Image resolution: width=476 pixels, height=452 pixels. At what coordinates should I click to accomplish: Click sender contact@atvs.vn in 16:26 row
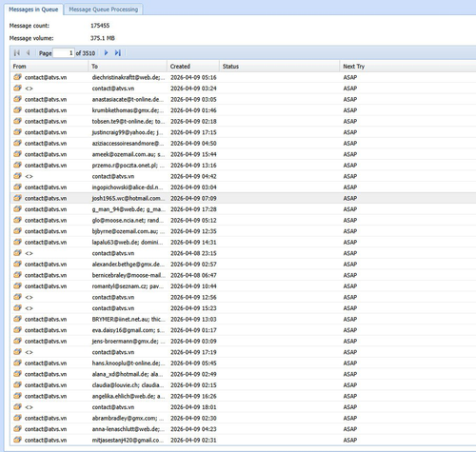[46, 396]
